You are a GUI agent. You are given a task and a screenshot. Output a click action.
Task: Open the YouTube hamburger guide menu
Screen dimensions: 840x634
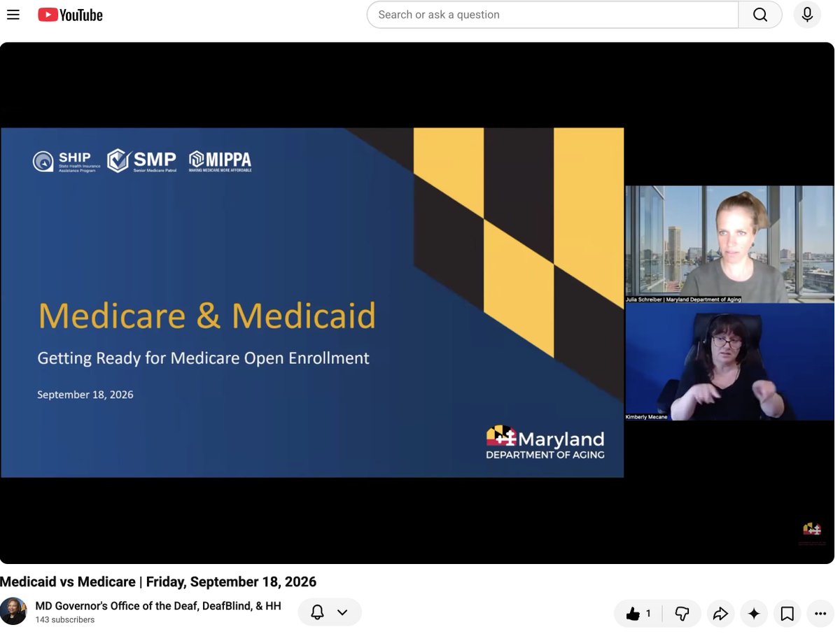(x=13, y=14)
